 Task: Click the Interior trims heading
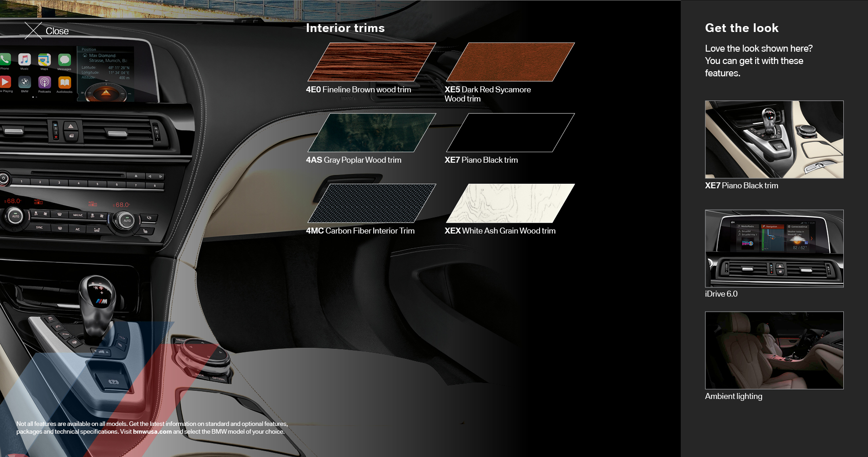pyautogui.click(x=345, y=28)
